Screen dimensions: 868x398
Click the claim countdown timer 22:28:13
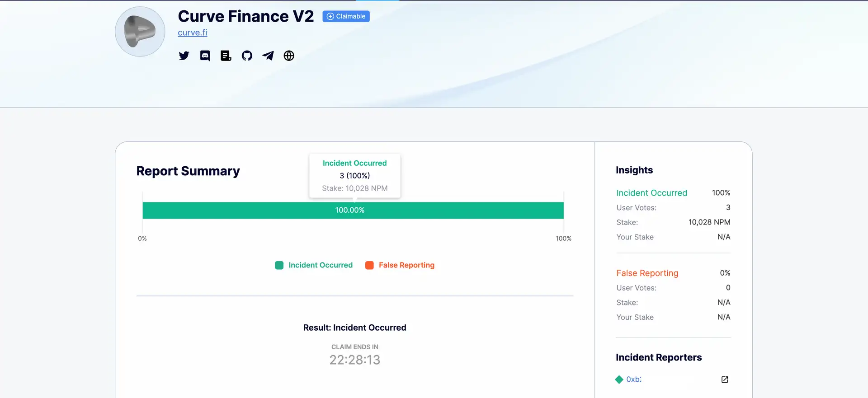355,360
